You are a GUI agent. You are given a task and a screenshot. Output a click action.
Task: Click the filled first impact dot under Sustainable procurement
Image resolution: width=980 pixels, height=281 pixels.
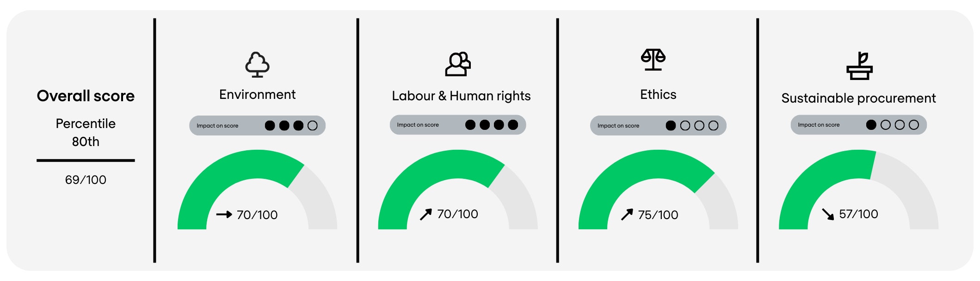[871, 125]
